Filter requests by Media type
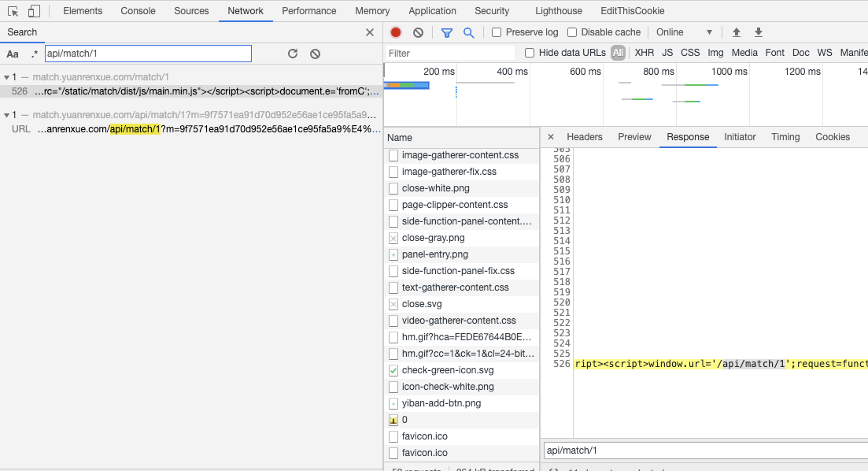The height and width of the screenshot is (471, 868). tap(744, 53)
